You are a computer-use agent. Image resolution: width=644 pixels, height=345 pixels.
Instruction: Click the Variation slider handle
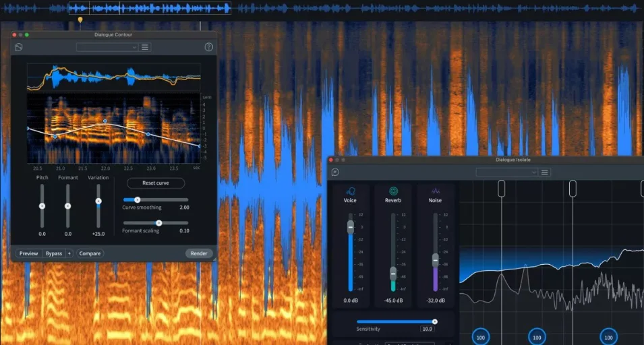click(98, 201)
